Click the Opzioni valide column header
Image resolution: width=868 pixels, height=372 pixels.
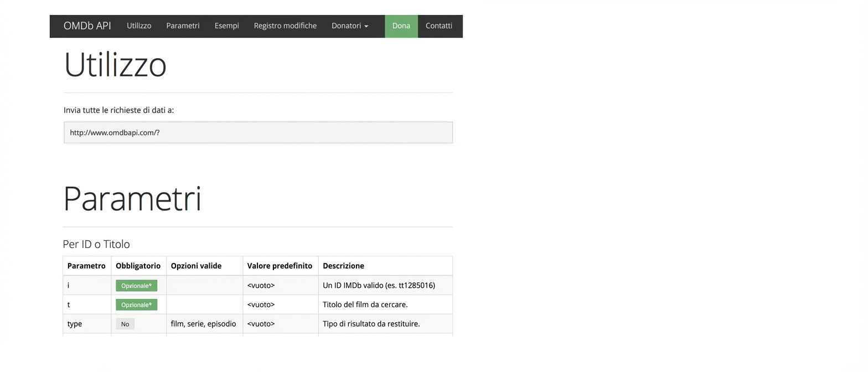pyautogui.click(x=196, y=266)
